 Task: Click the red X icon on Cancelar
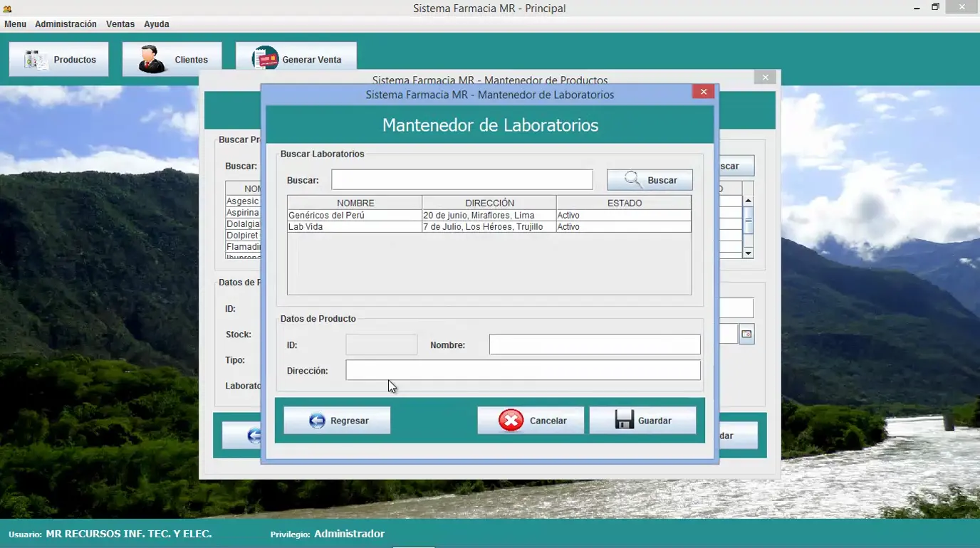pyautogui.click(x=510, y=420)
